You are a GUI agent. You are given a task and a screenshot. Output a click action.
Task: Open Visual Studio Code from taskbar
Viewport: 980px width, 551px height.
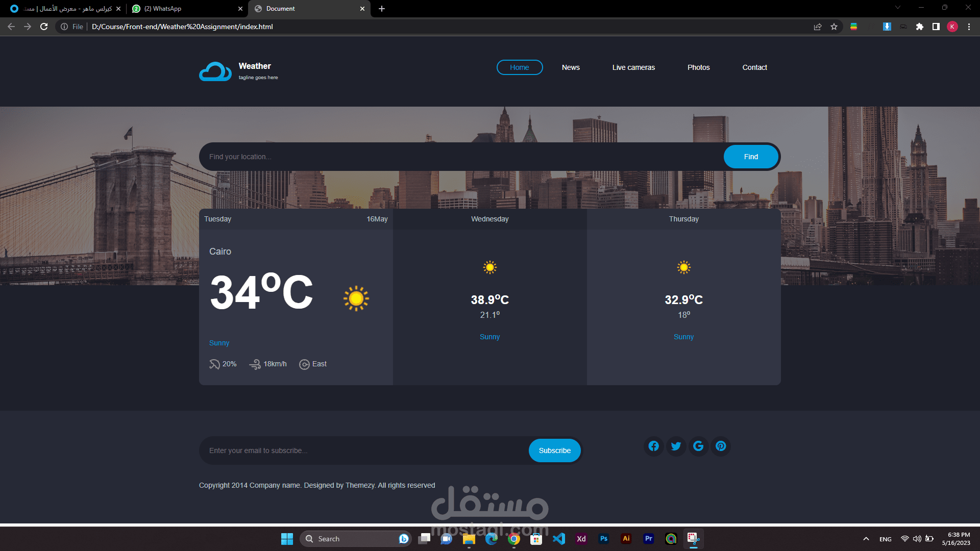click(559, 539)
